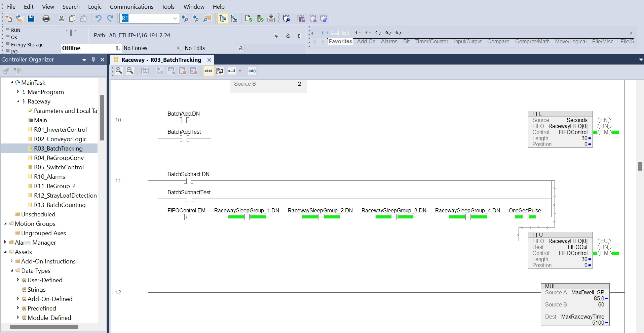644x333 pixels.
Task: Pin the Controller Organizer panel
Action: (93, 59)
